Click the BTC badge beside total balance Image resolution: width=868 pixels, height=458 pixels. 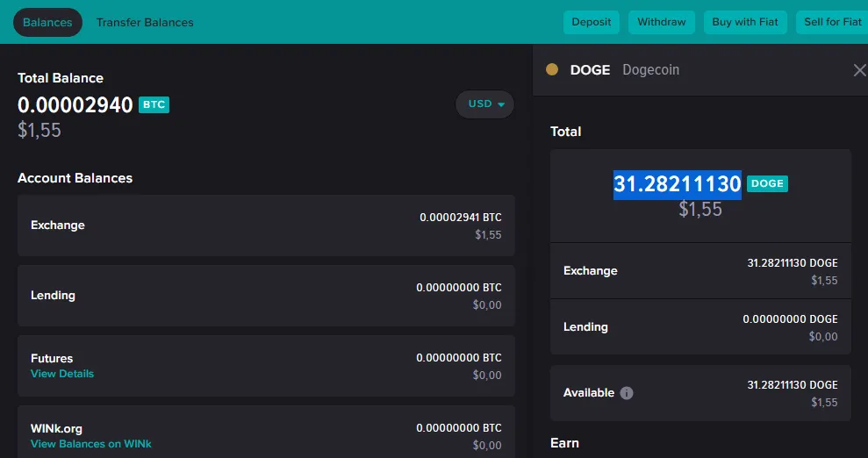click(x=154, y=104)
